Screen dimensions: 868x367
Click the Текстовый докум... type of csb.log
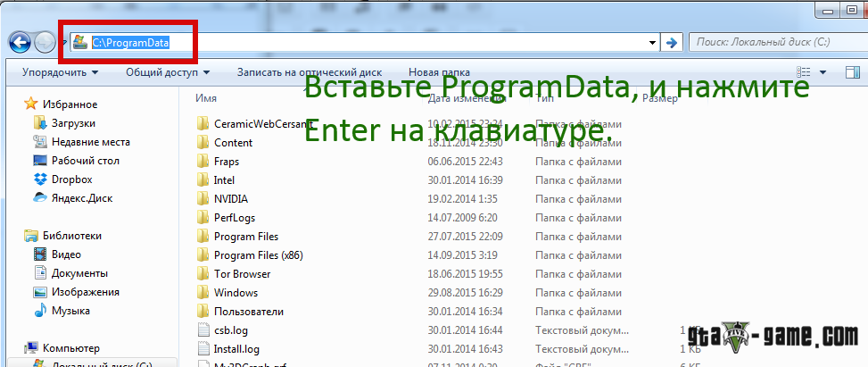(x=583, y=330)
